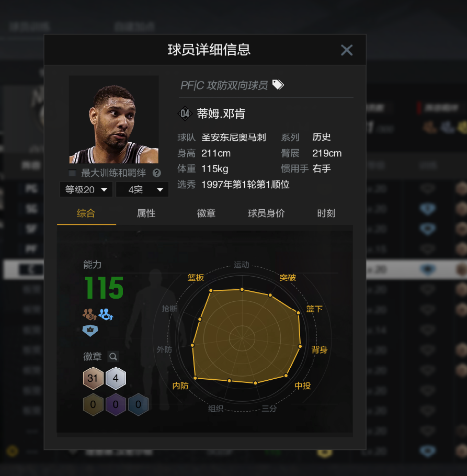This screenshot has width=467, height=476.
Task: Open the 球员身价 tab
Action: point(266,213)
